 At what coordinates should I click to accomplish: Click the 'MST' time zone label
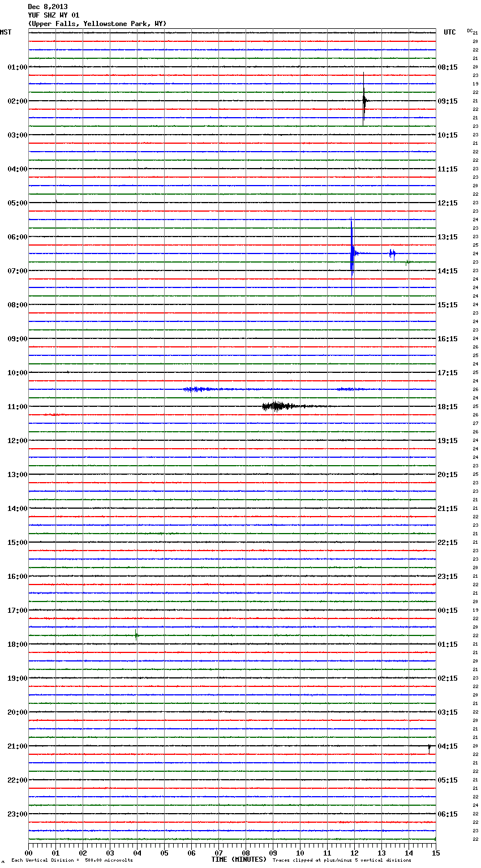[6, 32]
